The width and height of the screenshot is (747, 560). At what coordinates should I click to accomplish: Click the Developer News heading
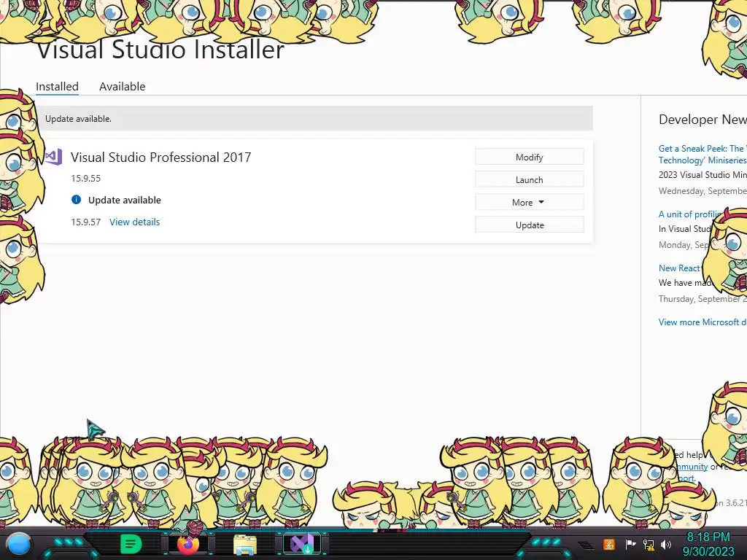pos(703,120)
